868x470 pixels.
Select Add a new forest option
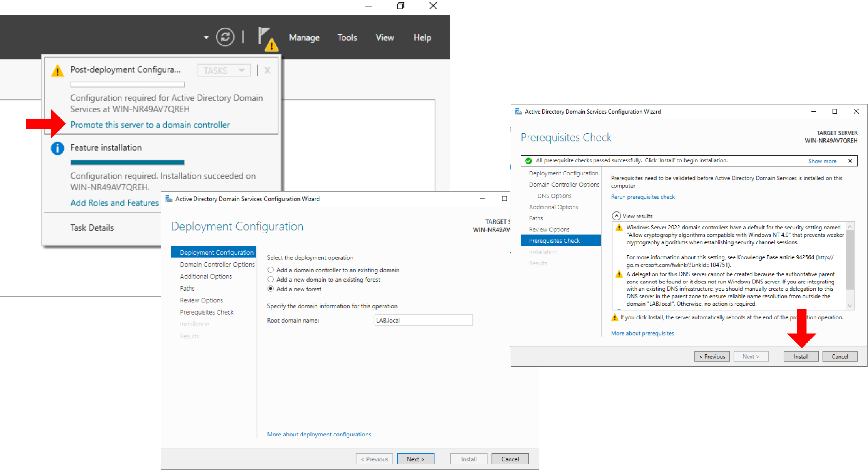pos(271,289)
